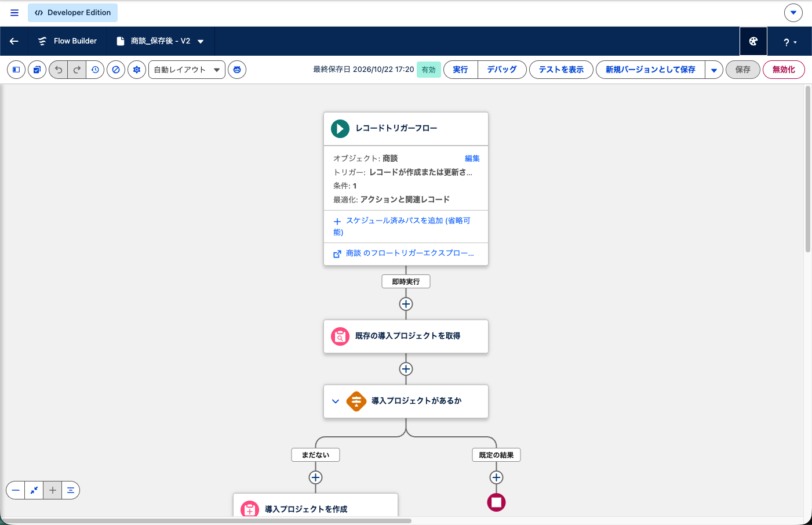Collapse the 導入プロジェクトがあるか decision chevron
Image resolution: width=812 pixels, height=525 pixels.
[336, 401]
